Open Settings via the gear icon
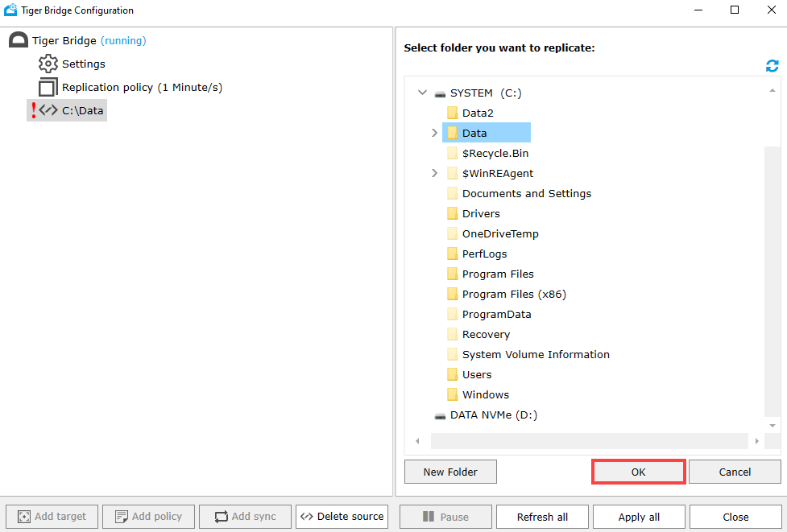Viewport: 787px width, 532px height. (48, 64)
